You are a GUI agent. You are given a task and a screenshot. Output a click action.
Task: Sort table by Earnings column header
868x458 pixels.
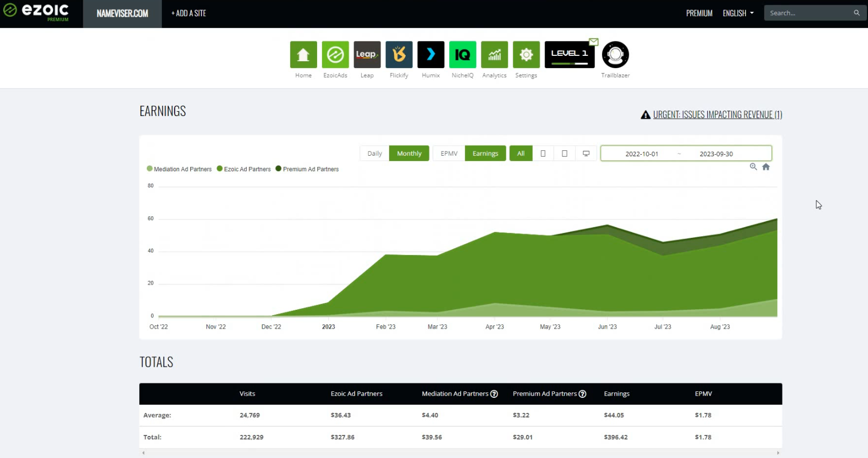(616, 394)
